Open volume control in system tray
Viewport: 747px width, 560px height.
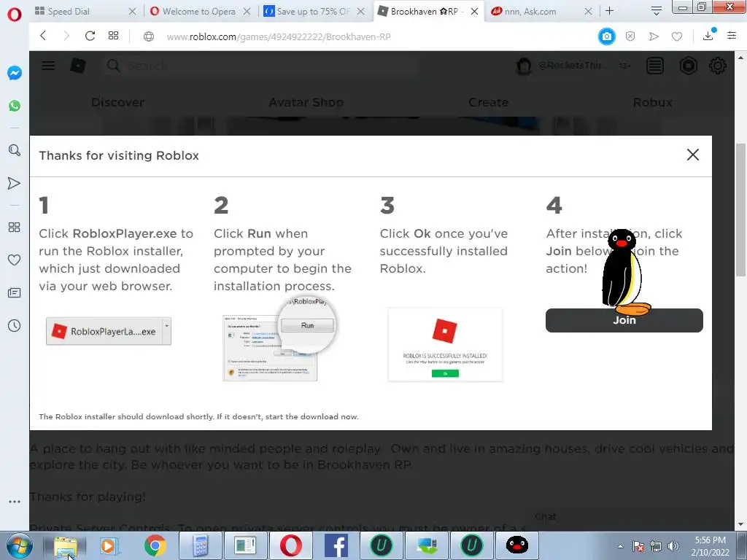pos(673,546)
